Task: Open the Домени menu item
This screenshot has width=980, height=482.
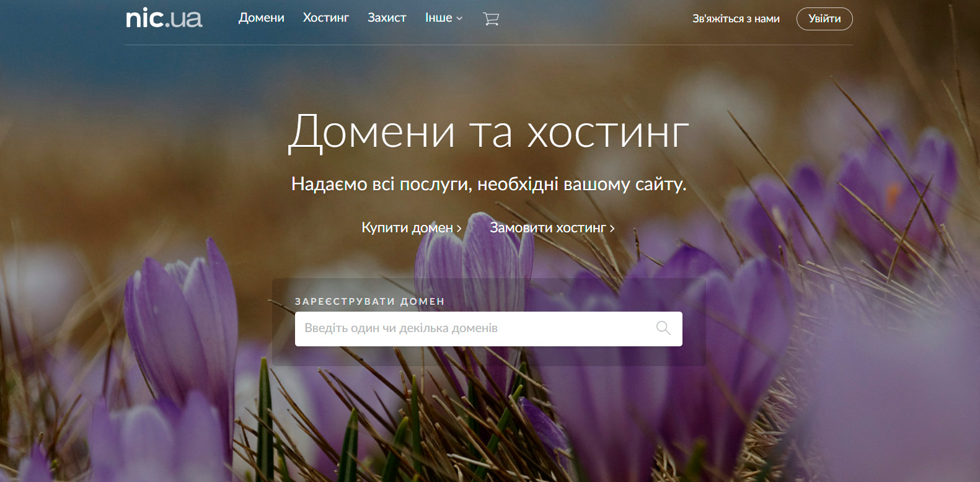Action: click(x=262, y=18)
